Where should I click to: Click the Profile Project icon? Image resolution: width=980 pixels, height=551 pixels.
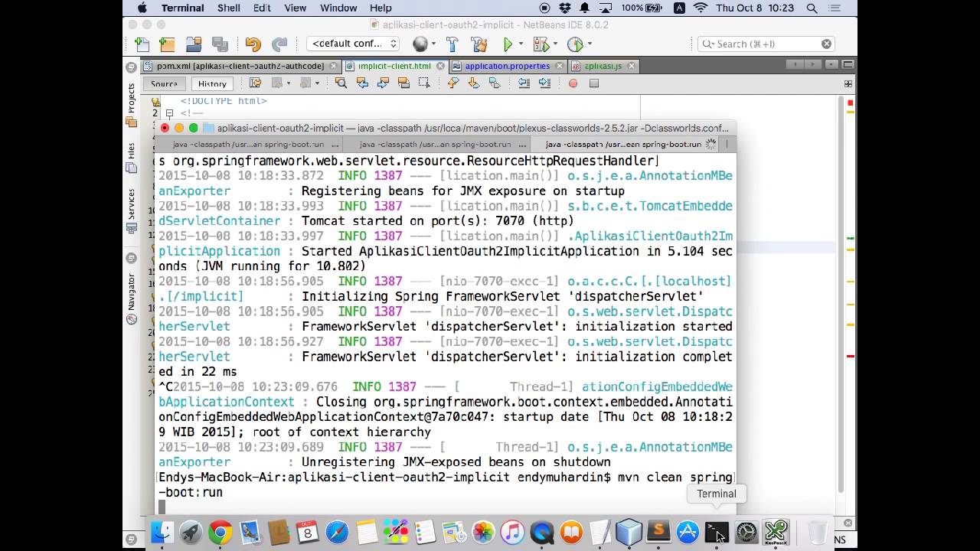coord(575,44)
